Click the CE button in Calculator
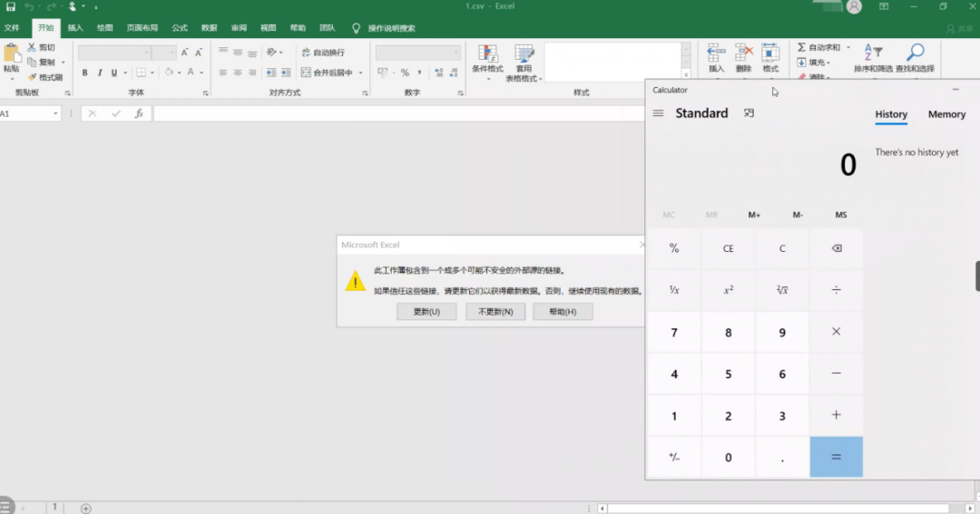This screenshot has width=980, height=514. (728, 248)
